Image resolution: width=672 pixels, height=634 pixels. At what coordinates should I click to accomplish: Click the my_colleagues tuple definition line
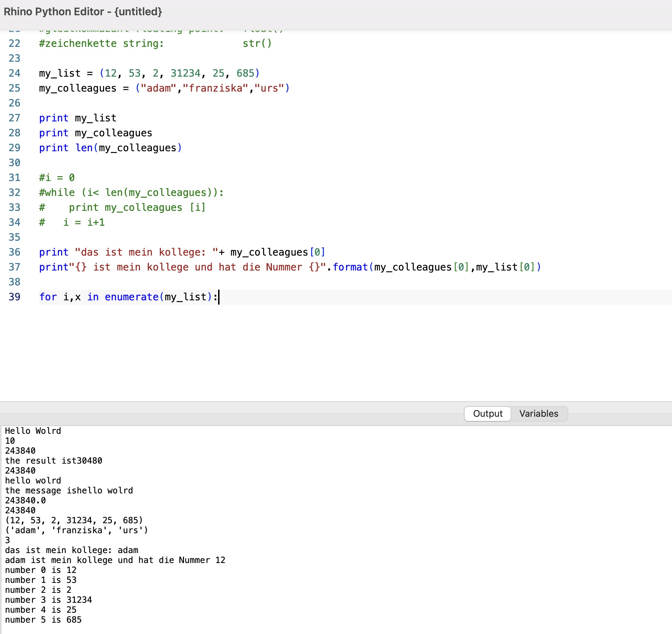163,88
